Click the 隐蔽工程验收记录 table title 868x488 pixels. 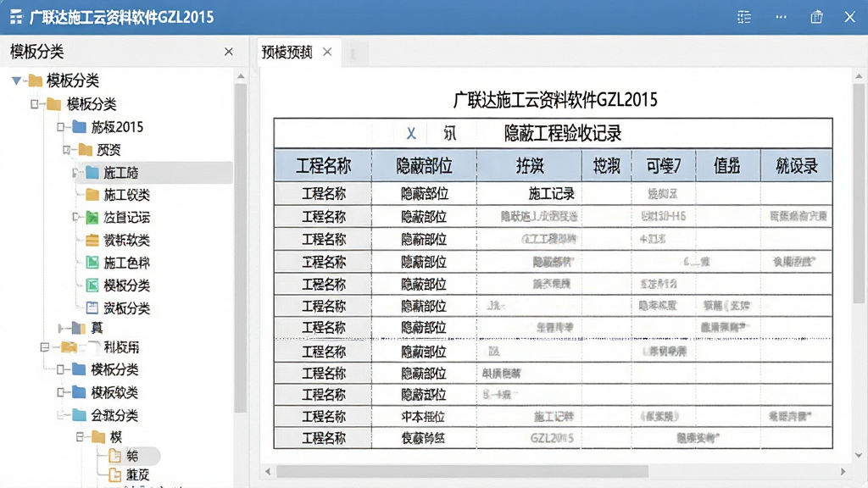[563, 133]
